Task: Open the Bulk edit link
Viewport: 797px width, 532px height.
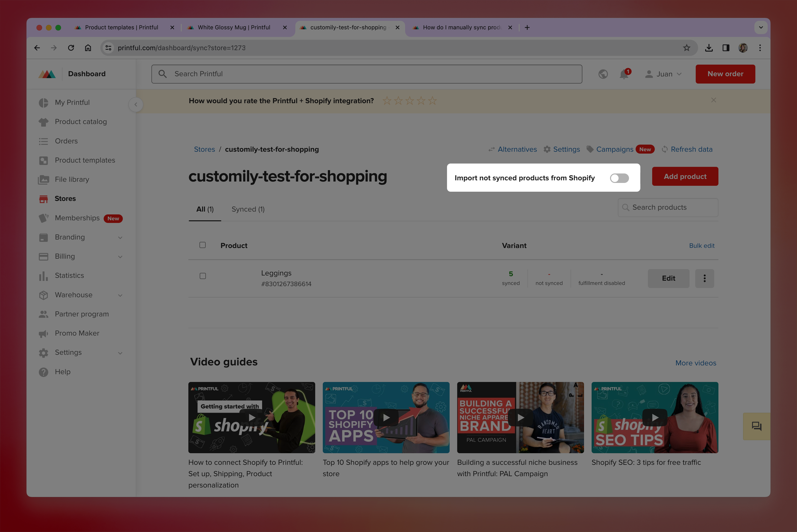Action: point(702,246)
